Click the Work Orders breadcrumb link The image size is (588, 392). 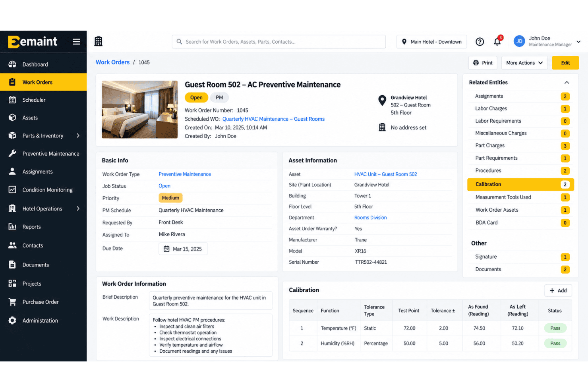pos(112,62)
